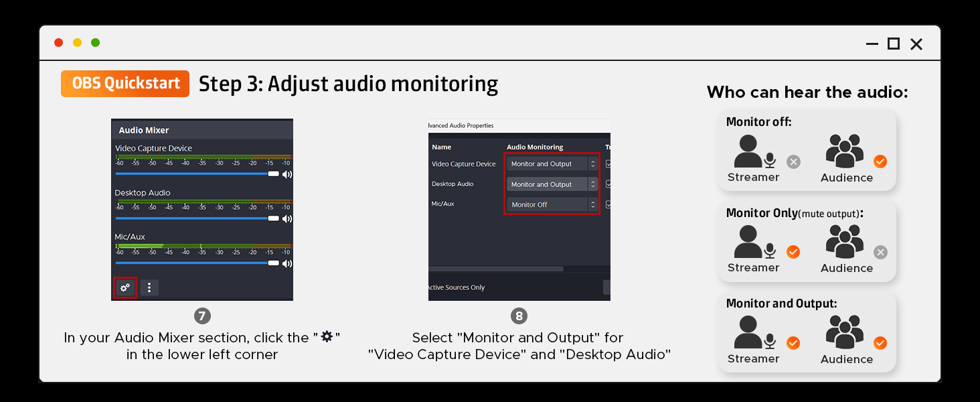
Task: Toggle the track checkbox for Desktop Audio
Action: 608,184
